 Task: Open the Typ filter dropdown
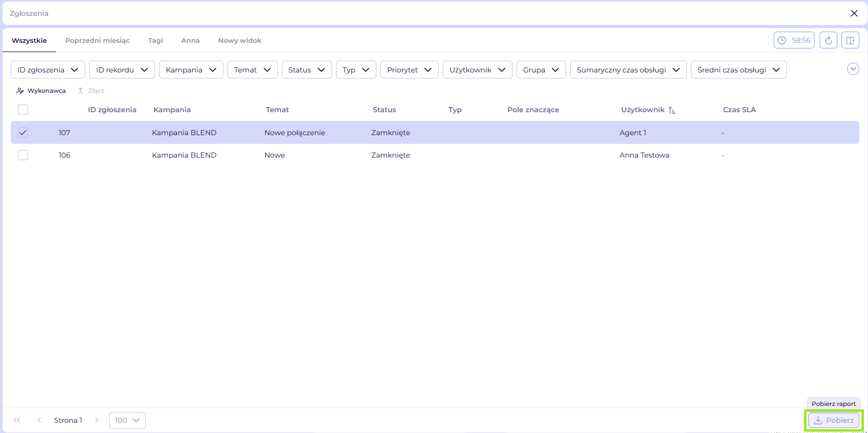[356, 70]
